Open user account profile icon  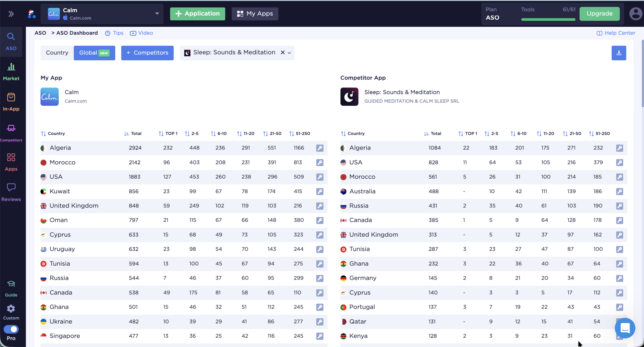(x=635, y=14)
